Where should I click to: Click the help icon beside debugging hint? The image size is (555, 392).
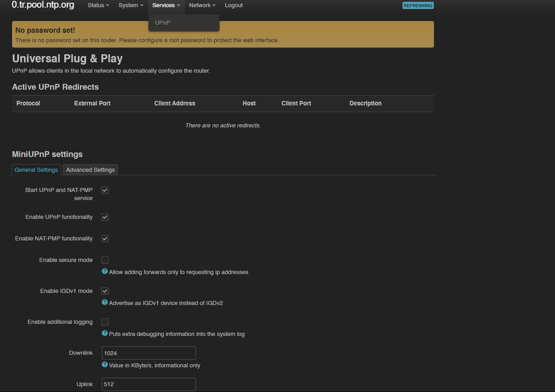point(105,333)
